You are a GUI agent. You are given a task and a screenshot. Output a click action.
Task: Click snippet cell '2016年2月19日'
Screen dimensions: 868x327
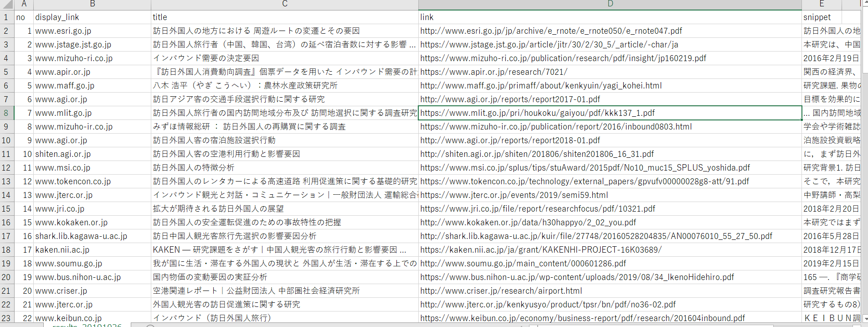831,58
